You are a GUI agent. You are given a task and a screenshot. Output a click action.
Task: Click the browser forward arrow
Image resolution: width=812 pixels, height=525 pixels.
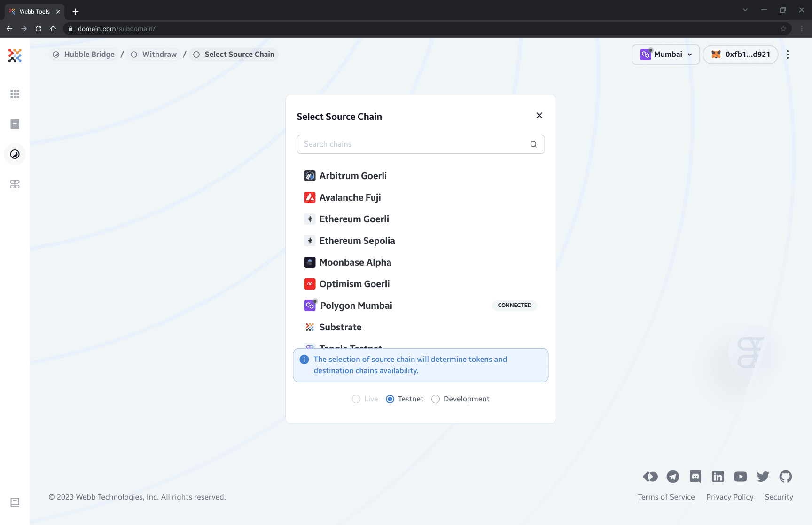24,29
